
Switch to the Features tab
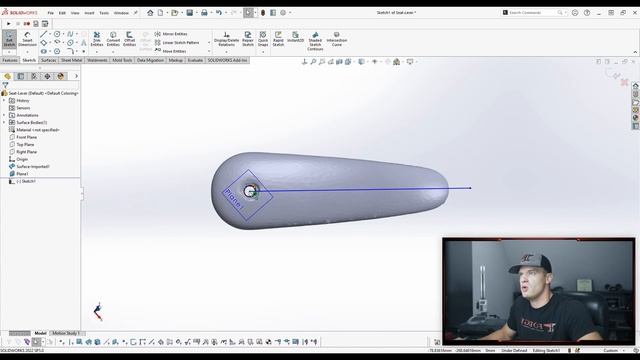(x=10, y=60)
